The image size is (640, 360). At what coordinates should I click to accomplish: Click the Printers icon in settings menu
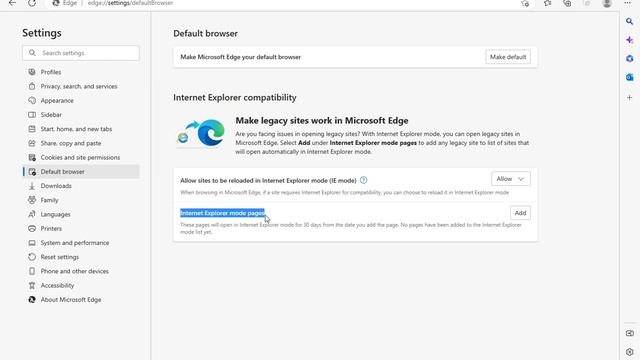click(x=32, y=229)
